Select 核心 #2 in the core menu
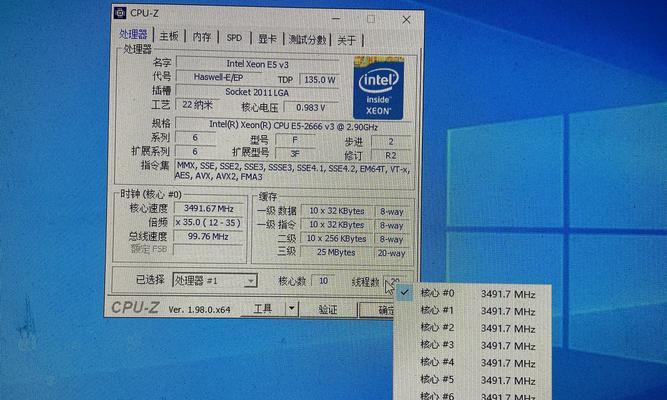Viewport: 667px width, 400px height. [473, 328]
